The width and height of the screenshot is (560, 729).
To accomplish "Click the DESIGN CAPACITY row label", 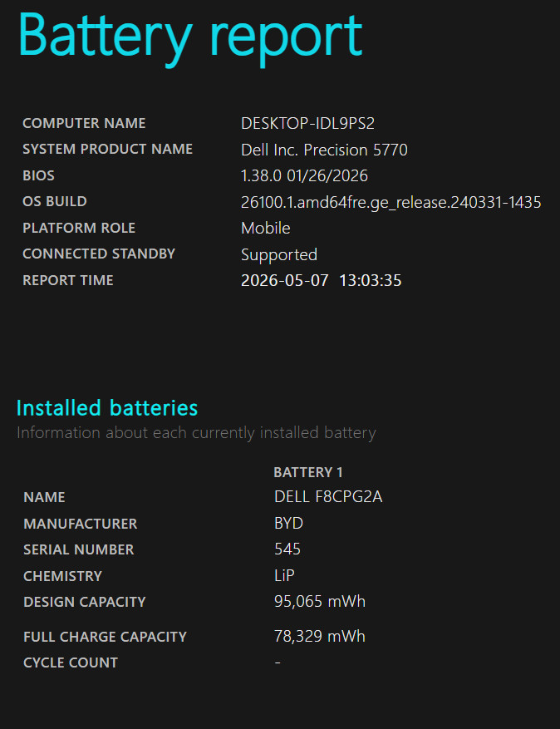I will [85, 602].
